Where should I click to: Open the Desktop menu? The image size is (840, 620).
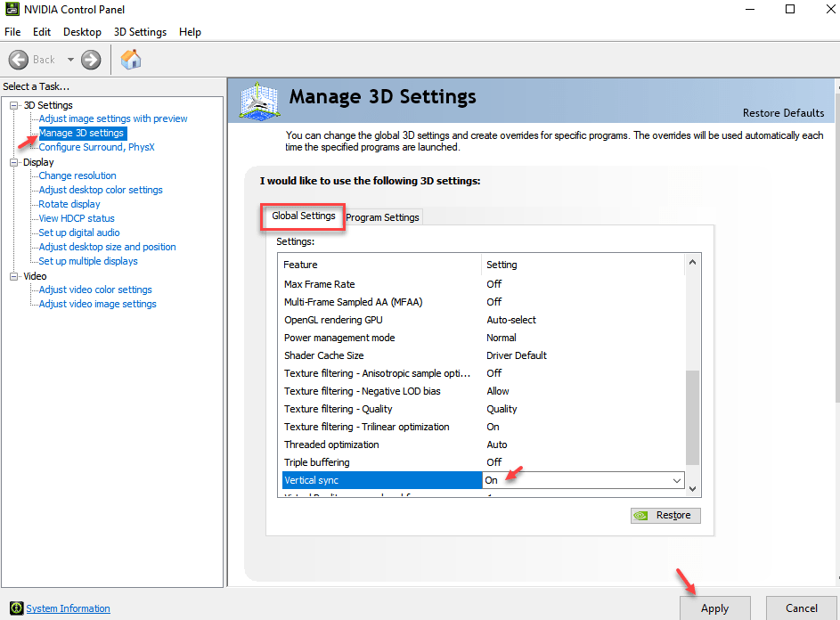click(81, 31)
